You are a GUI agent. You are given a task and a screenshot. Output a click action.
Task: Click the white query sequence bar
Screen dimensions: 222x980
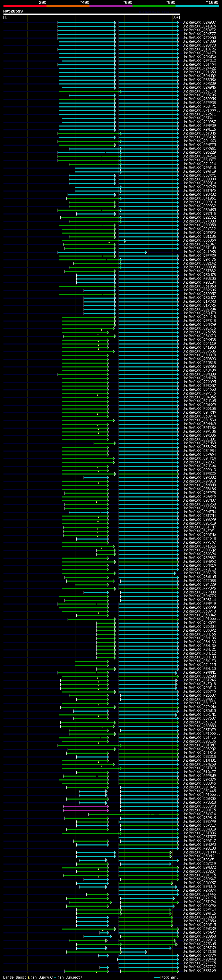pyautogui.click(x=92, y=14)
